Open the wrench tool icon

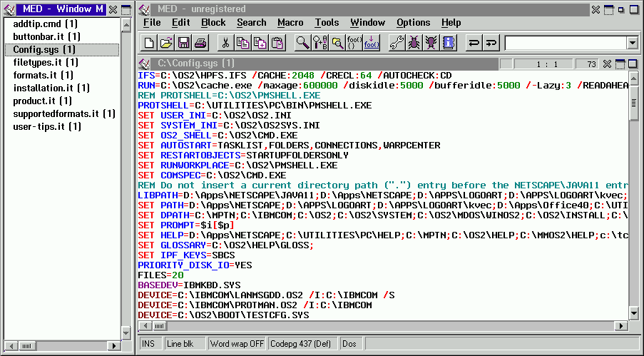pyautogui.click(x=397, y=43)
